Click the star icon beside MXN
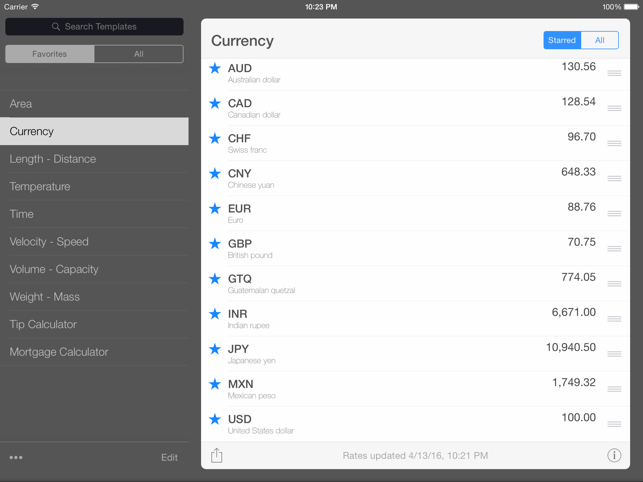Image resolution: width=643 pixels, height=482 pixels. [x=215, y=384]
